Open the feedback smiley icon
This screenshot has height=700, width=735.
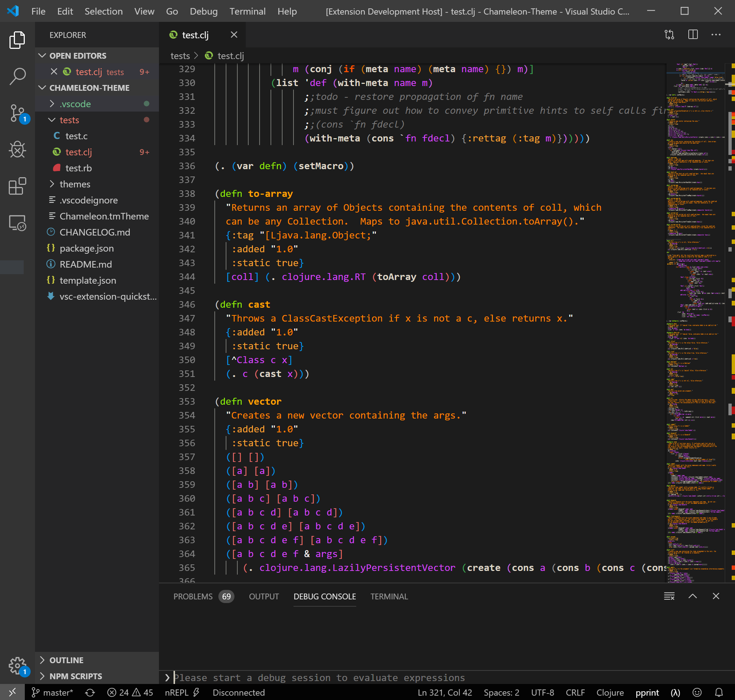click(697, 693)
